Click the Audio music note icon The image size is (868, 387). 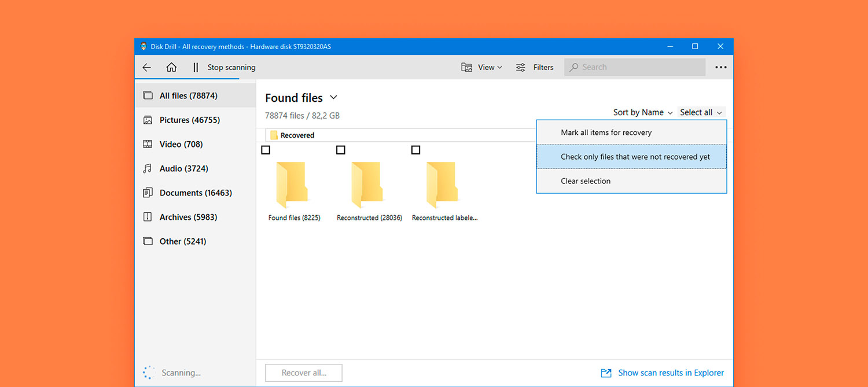[148, 169]
